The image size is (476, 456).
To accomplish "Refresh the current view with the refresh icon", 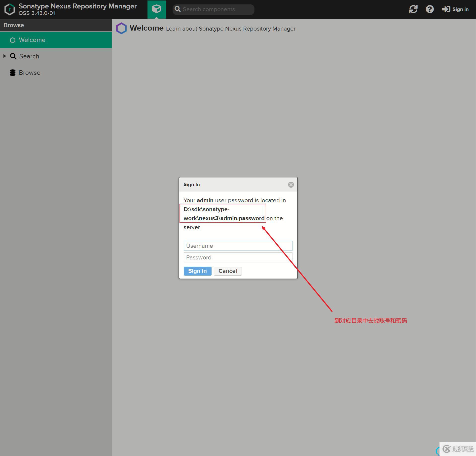I will coord(413,9).
